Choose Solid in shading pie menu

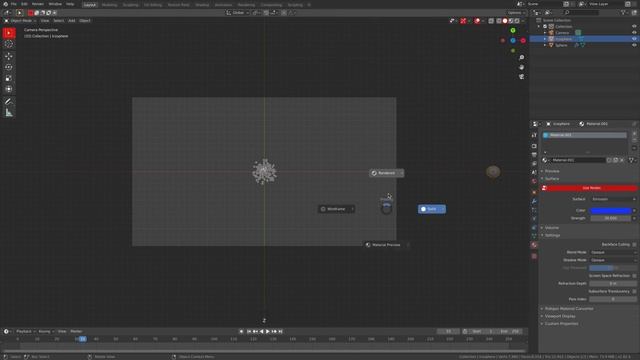[x=431, y=209]
